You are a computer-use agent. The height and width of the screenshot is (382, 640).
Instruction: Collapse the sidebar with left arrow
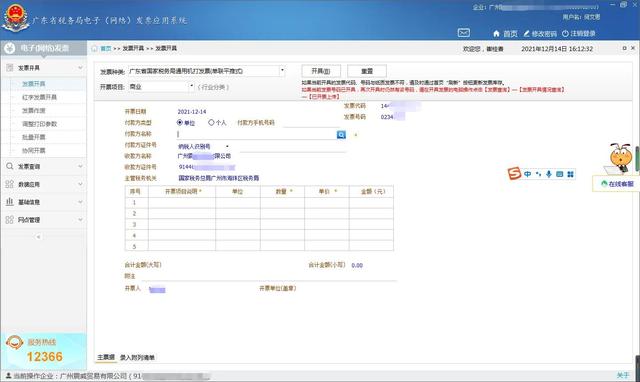pos(39,236)
